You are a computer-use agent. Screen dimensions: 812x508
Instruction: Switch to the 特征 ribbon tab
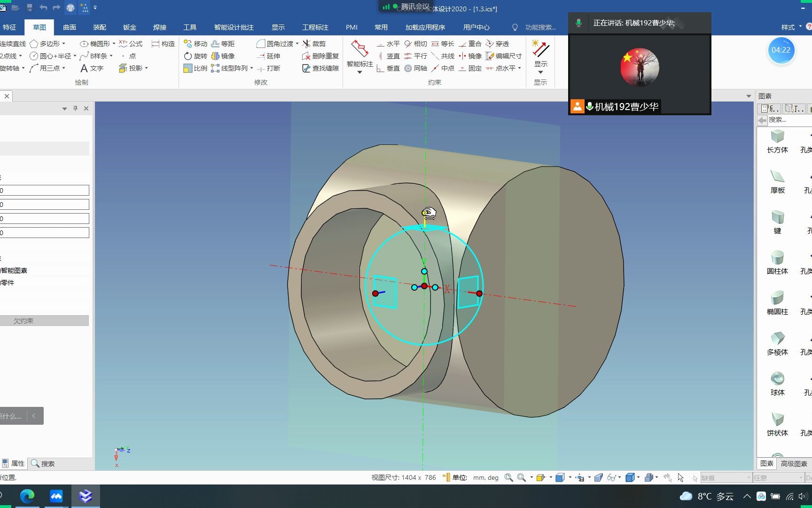click(x=9, y=27)
